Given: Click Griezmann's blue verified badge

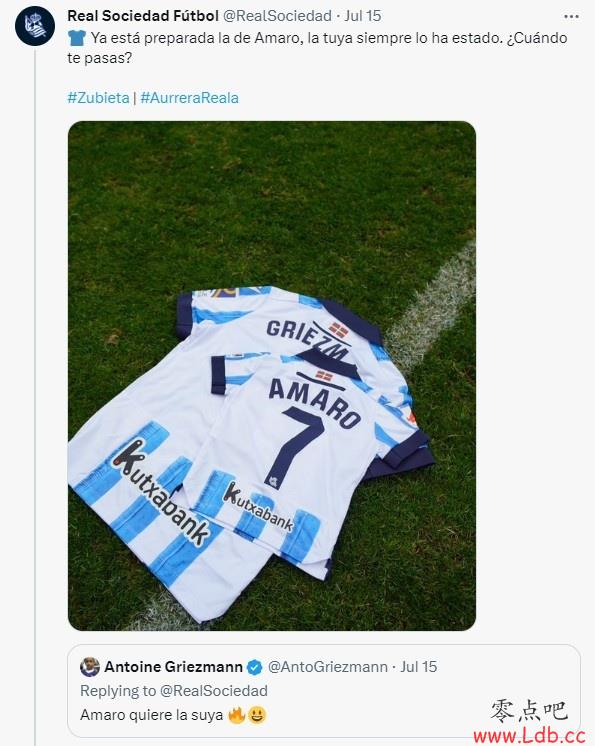Looking at the screenshot, I should pos(255,667).
